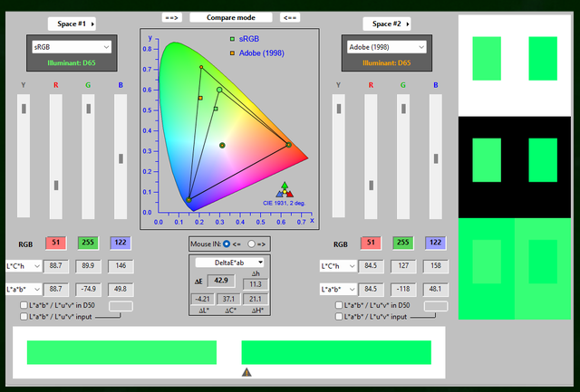Click Space #1 blue value field 122
Viewport: 580px width, 392px height.
[x=121, y=243]
